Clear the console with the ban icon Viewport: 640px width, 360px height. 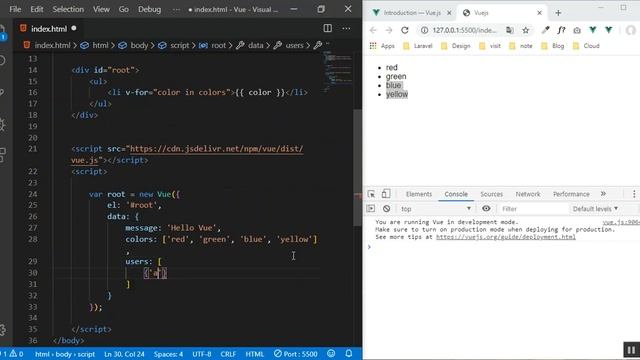pos(386,209)
